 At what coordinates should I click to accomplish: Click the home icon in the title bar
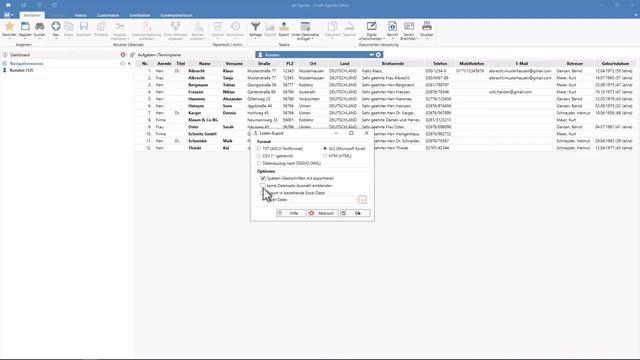click(x=8, y=5)
